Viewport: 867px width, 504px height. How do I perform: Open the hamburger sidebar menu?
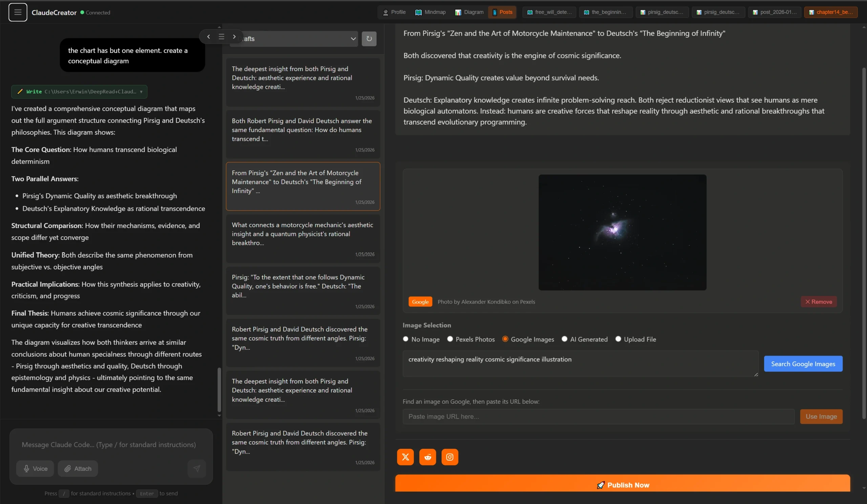18,13
